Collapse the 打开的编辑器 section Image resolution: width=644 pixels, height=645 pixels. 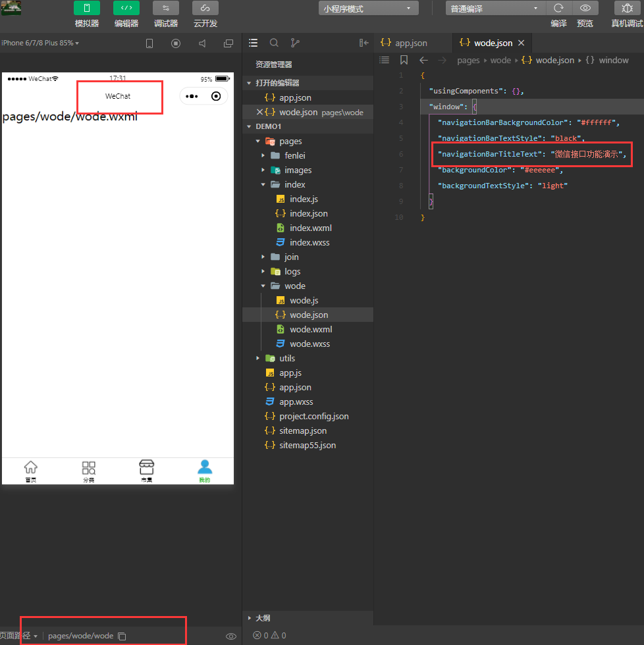point(249,83)
